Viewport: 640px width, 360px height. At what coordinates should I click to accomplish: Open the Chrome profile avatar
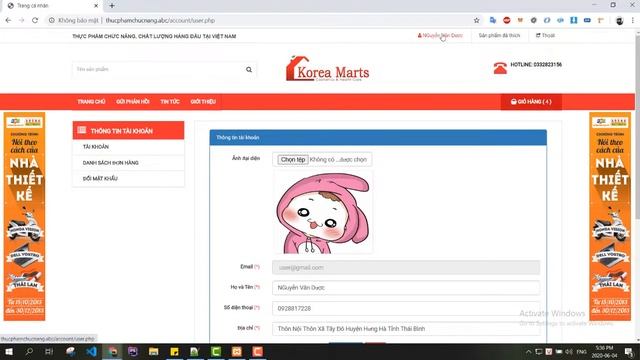pyautogui.click(x=619, y=20)
